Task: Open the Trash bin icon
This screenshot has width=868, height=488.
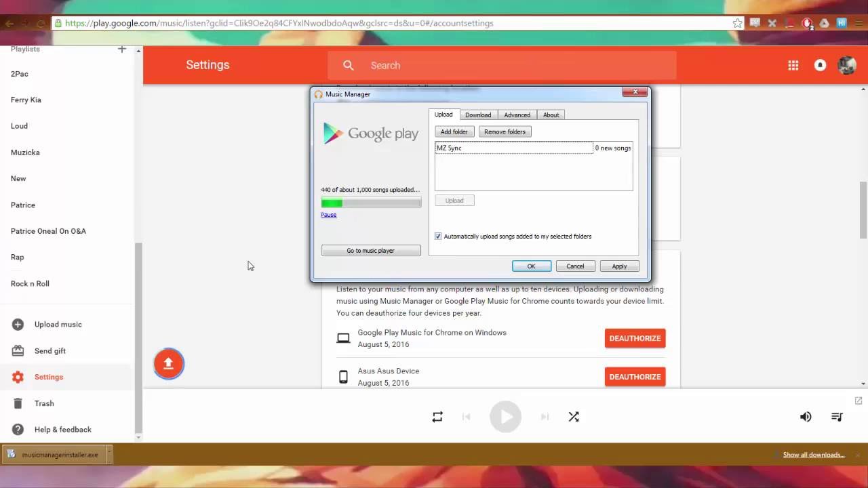Action: [18, 403]
